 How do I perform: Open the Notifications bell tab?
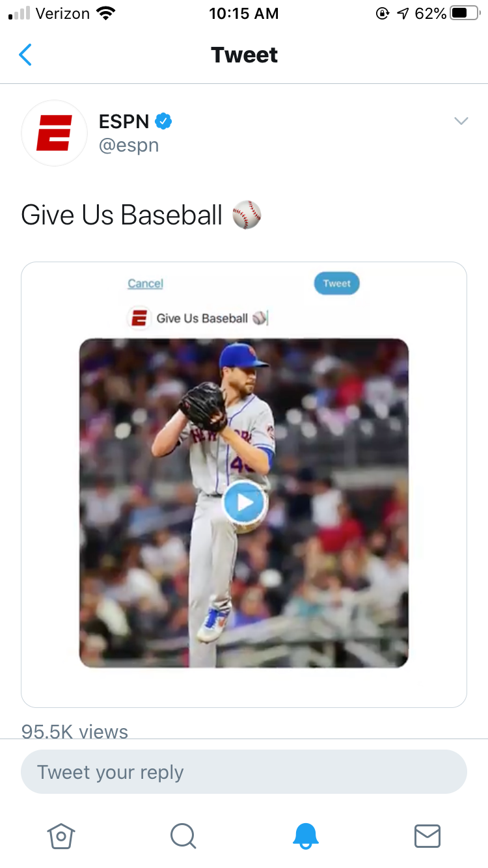click(305, 835)
